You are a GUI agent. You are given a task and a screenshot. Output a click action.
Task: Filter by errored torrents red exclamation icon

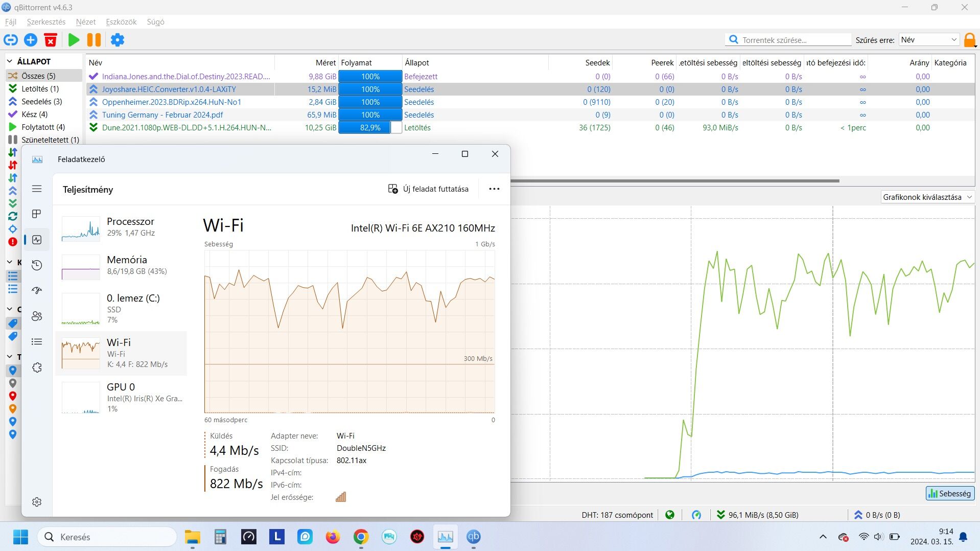coord(13,242)
